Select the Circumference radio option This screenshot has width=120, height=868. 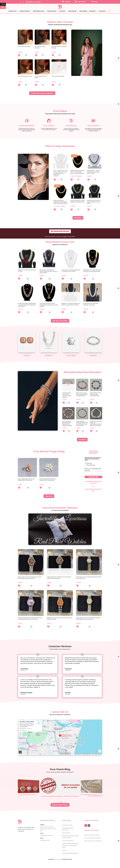[x=85, y=465]
